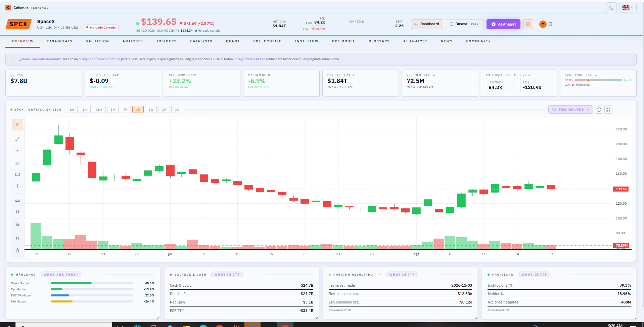Select the text annotation tool
This screenshot has height=327, width=644.
point(17,186)
